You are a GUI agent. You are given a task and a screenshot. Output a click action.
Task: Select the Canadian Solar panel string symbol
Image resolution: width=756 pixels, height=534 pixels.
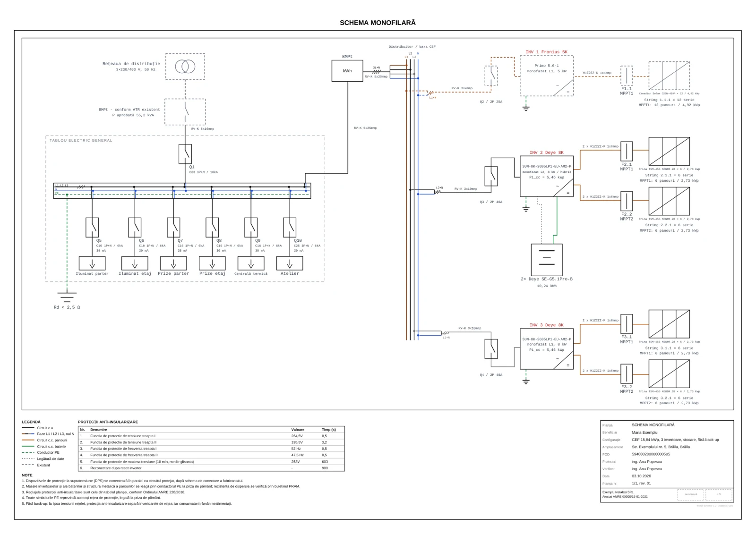(669, 76)
